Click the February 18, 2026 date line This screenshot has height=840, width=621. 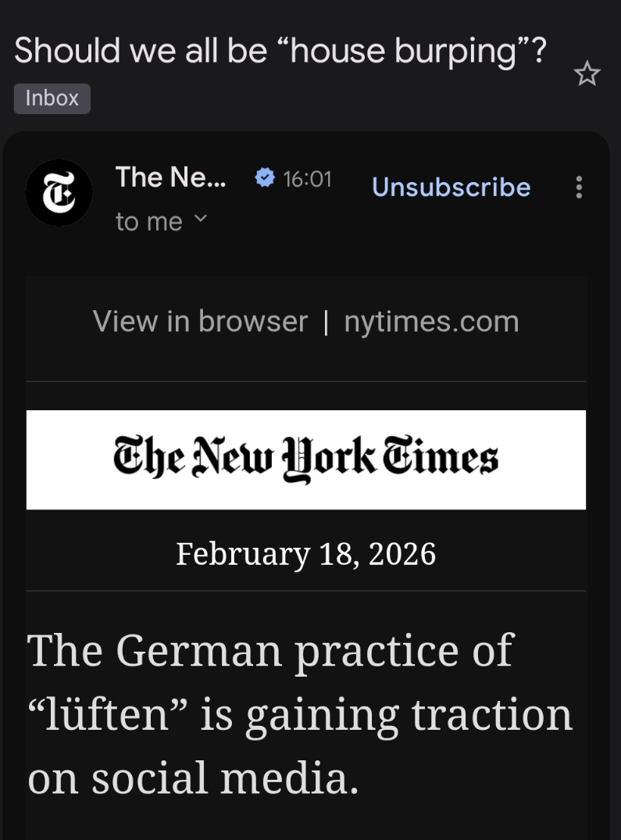[x=305, y=554]
